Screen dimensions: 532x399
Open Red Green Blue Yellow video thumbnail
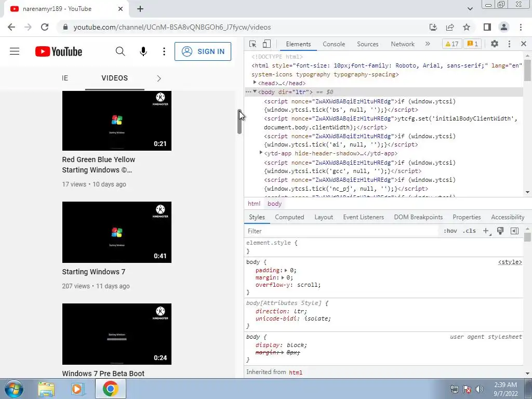(117, 121)
